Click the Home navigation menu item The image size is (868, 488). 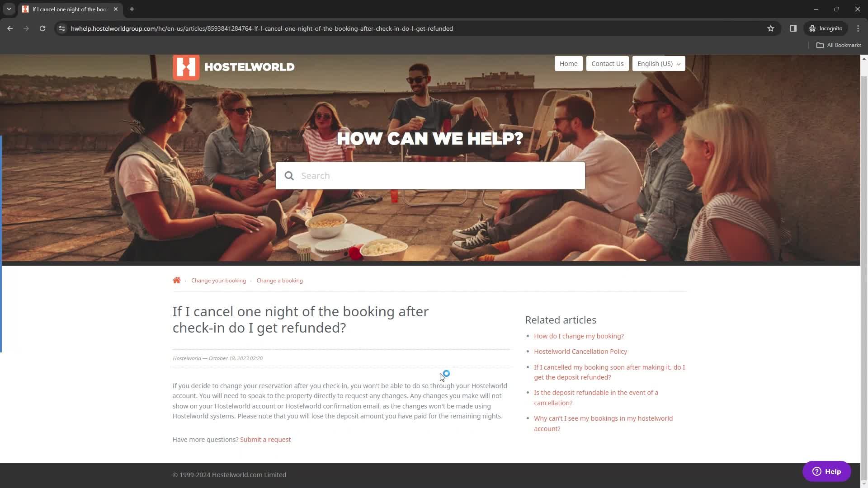568,63
